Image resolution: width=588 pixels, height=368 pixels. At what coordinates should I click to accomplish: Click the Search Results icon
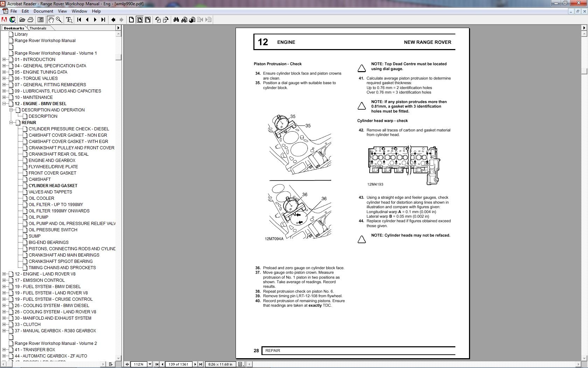[192, 20]
